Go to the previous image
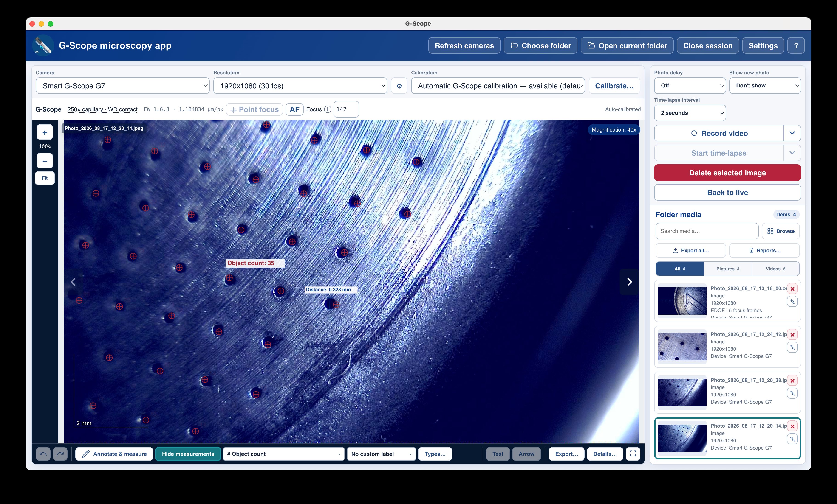This screenshot has height=504, width=837. (73, 282)
